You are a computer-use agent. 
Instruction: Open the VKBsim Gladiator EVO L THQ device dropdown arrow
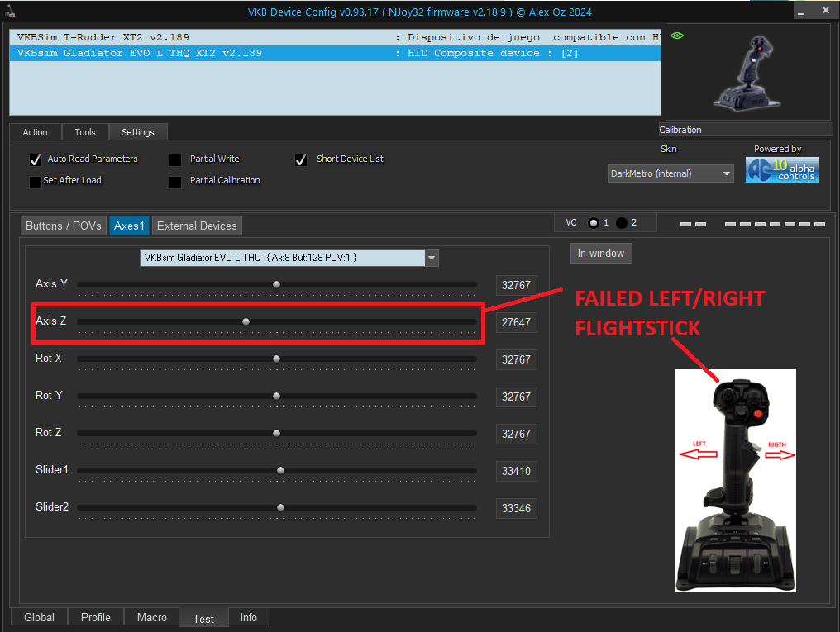(432, 258)
